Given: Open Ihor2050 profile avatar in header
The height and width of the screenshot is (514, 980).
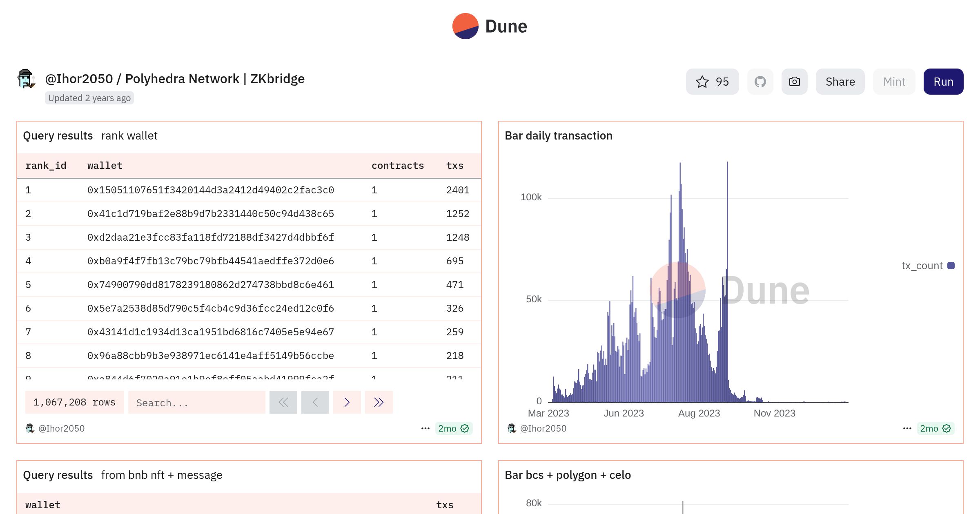Looking at the screenshot, I should point(27,79).
